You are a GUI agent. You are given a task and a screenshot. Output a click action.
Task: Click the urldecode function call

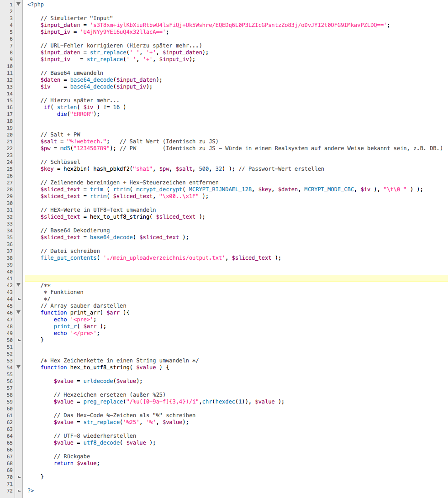[x=98, y=382]
